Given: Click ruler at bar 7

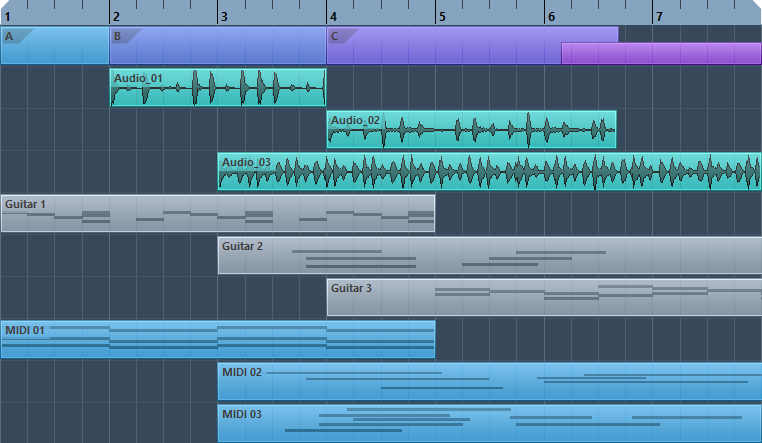Looking at the screenshot, I should 659,17.
